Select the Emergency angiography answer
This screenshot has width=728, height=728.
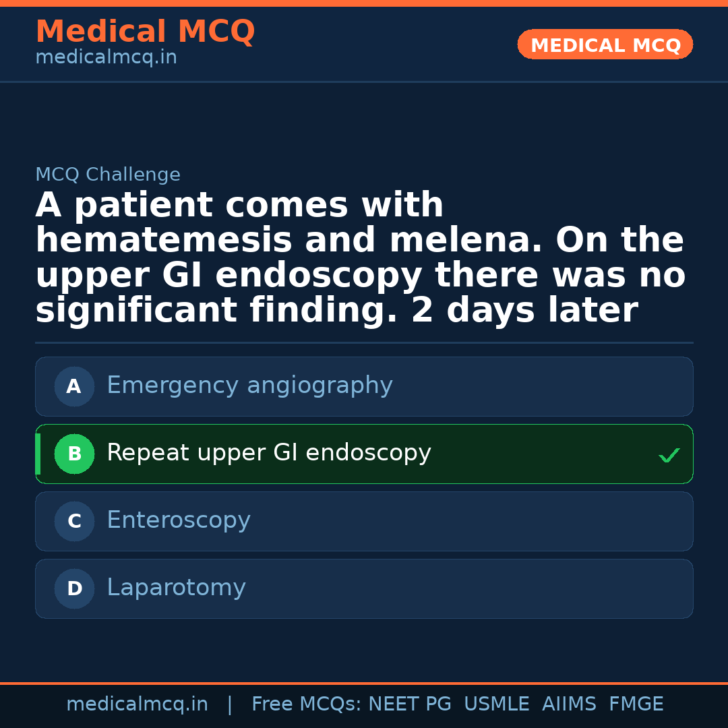pos(249,386)
